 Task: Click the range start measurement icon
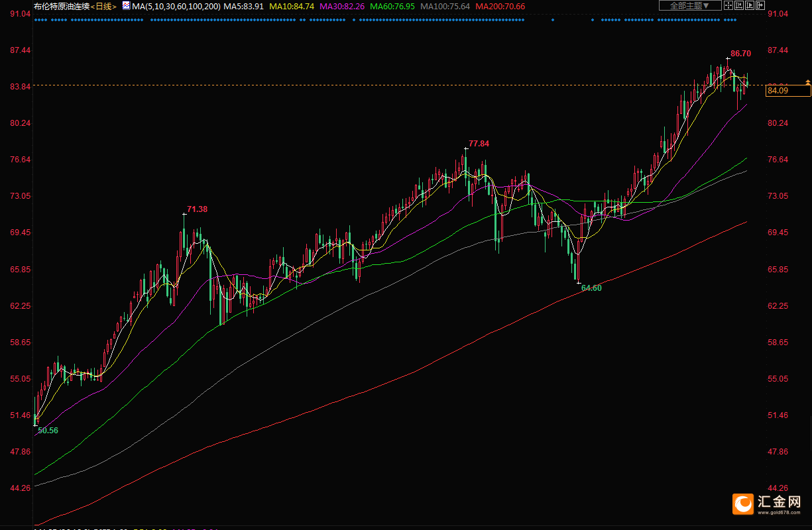[x=739, y=5]
